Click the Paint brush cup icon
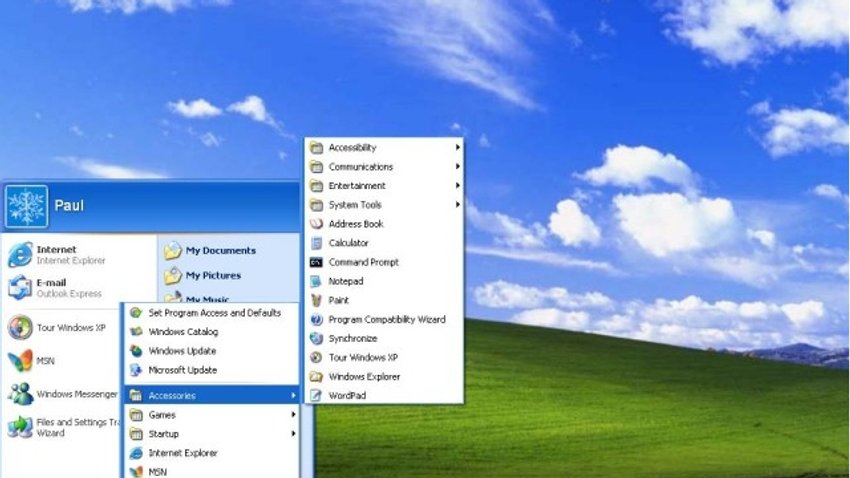The width and height of the screenshot is (850, 478). (316, 300)
